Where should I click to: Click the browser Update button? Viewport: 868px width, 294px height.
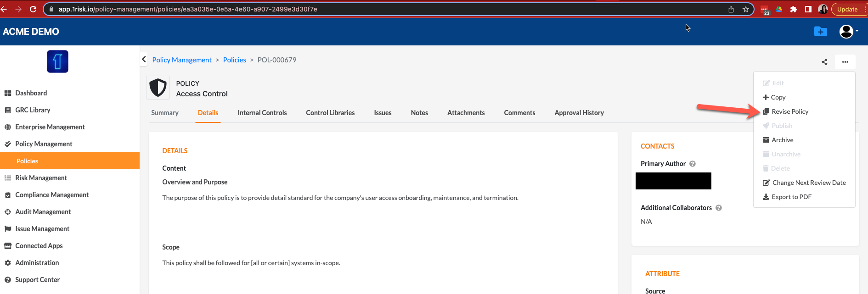coord(847,9)
